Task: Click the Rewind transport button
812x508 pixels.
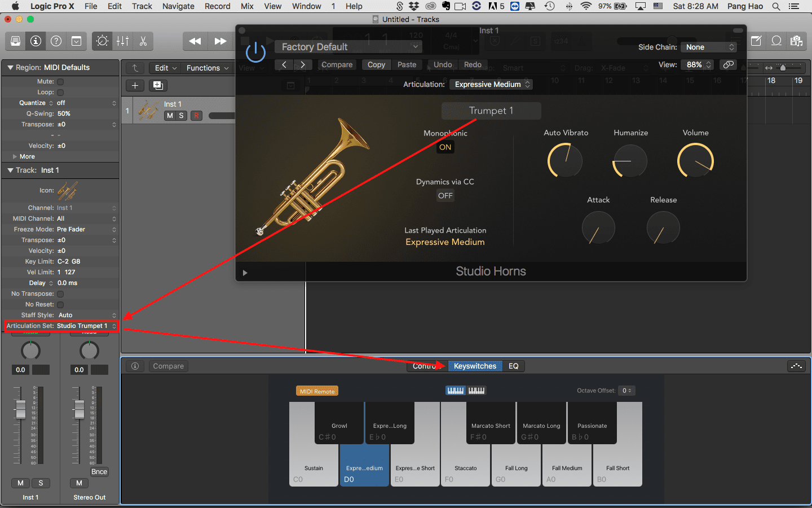Action: (x=195, y=41)
